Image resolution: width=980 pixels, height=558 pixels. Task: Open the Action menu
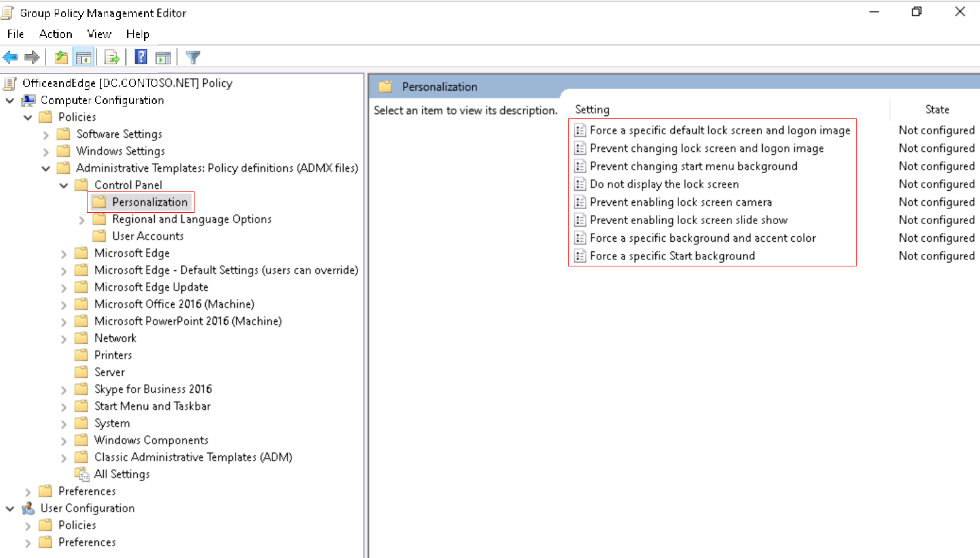55,34
